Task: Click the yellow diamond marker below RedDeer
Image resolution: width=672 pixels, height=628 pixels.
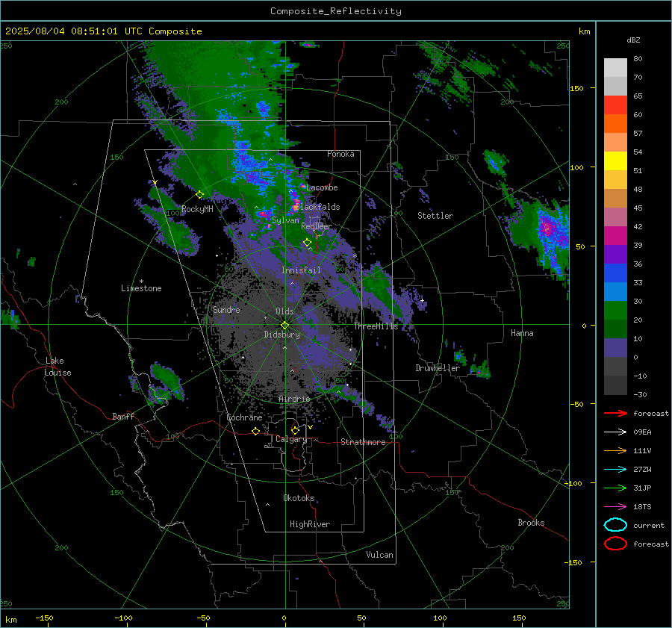Action: 307,243
